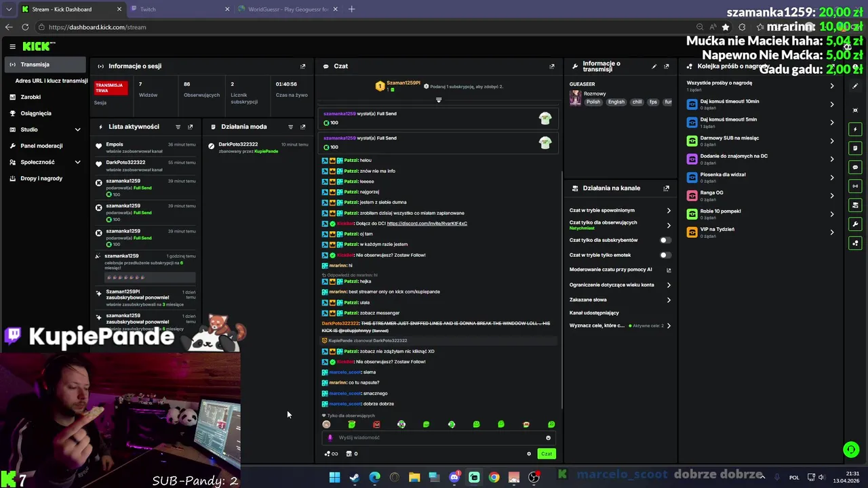Open Windows Start menu
Image resolution: width=868 pixels, height=488 pixels.
point(334,478)
